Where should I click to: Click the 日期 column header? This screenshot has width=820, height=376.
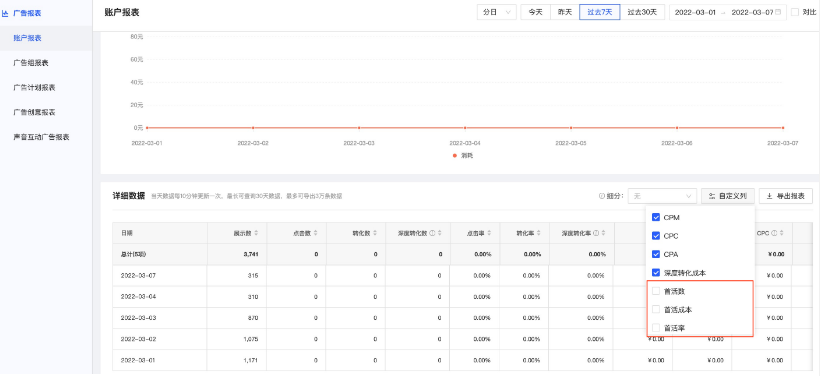click(160, 233)
